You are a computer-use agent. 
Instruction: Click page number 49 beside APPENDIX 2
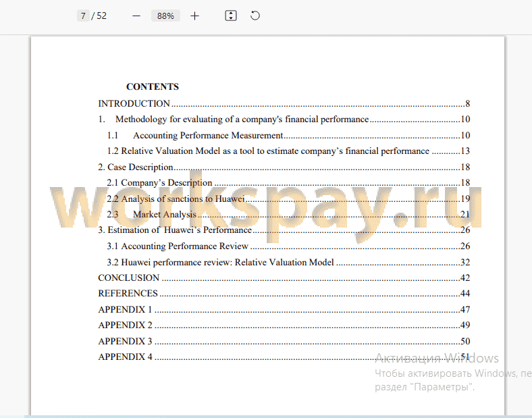pos(465,325)
